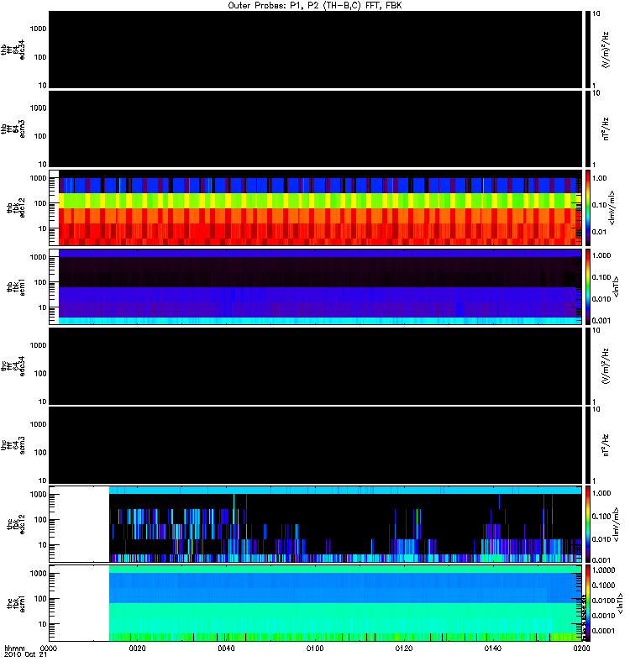
Task: Click the colorbar of the thb fff scm3 panel
Action: pyautogui.click(x=587, y=129)
